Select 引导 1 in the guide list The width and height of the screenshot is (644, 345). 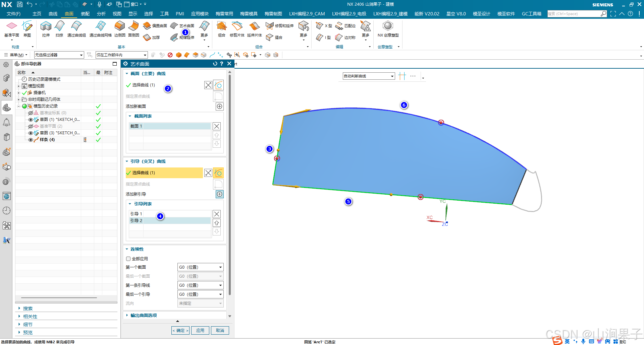click(x=170, y=214)
